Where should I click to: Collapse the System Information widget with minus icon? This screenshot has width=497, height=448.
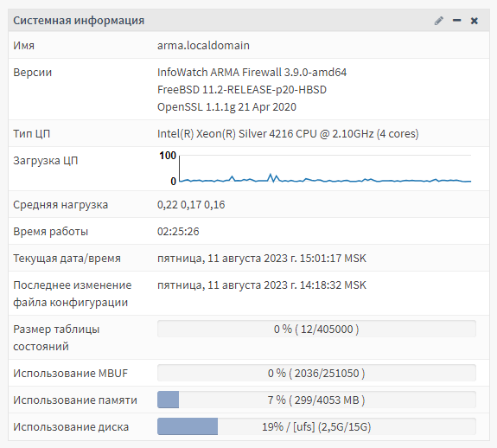[x=456, y=21]
